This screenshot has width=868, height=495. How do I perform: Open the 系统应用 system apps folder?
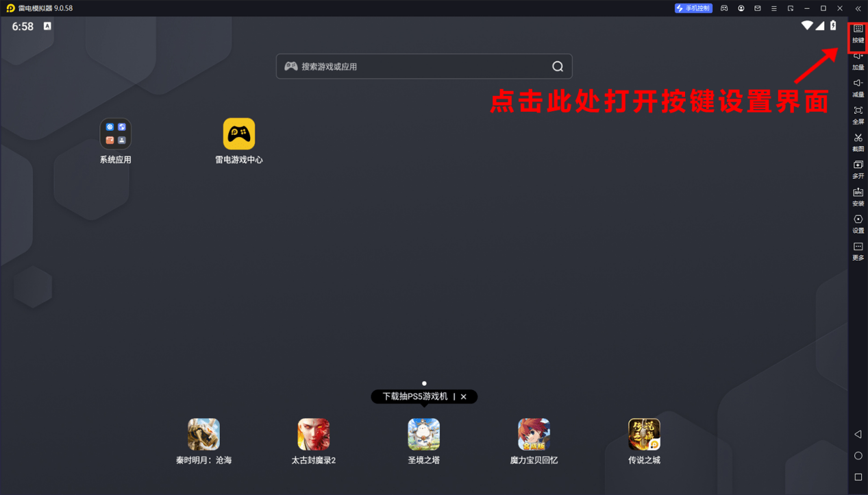tap(115, 134)
